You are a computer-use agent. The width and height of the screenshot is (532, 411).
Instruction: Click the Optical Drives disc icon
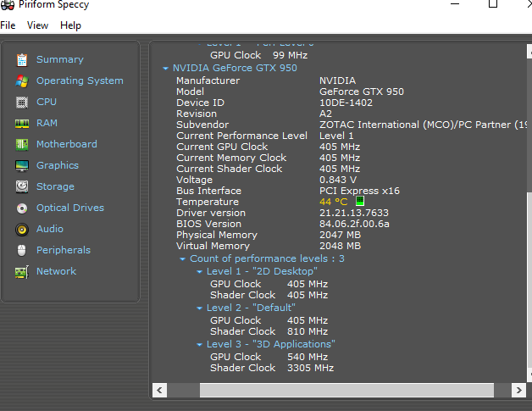22,208
